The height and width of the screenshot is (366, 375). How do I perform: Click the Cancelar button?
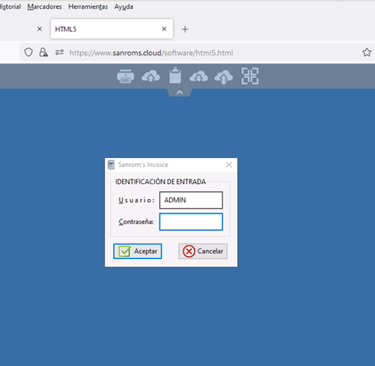[x=203, y=251]
